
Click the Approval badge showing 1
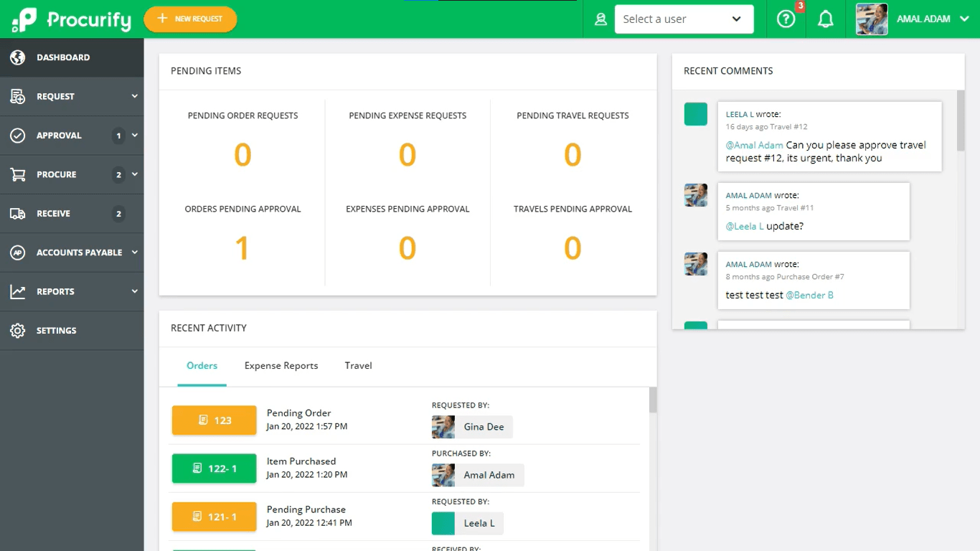[118, 136]
